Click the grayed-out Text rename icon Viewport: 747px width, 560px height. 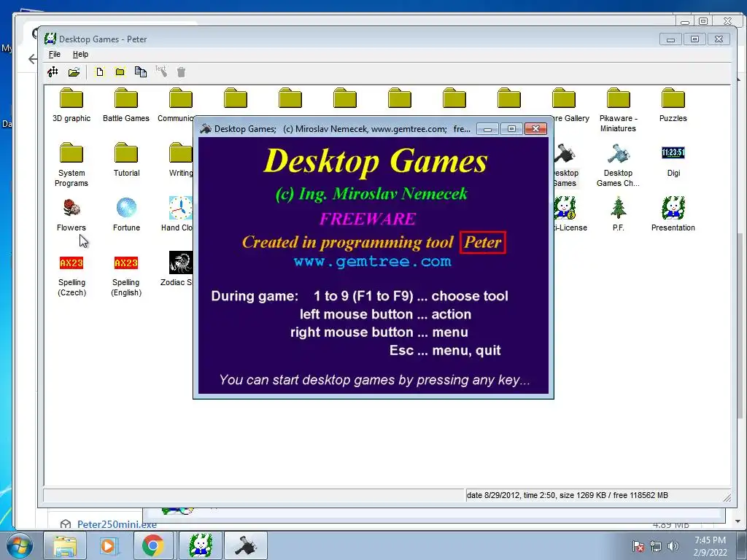(161, 72)
